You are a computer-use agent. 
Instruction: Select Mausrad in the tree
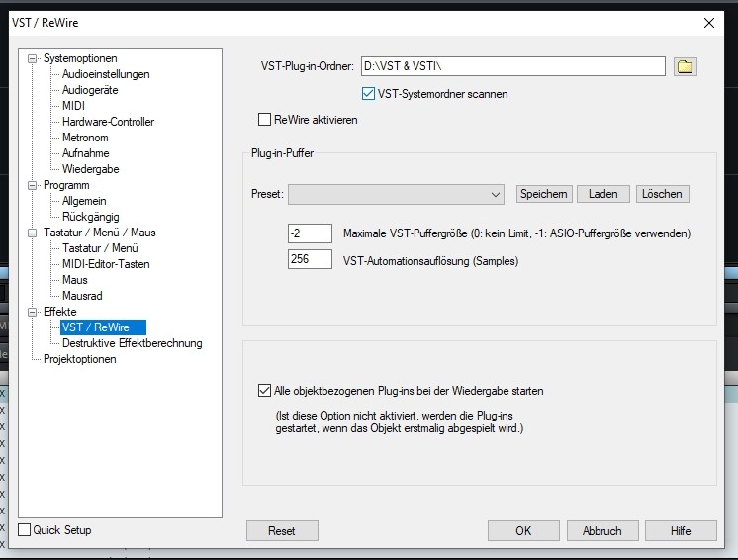point(82,296)
